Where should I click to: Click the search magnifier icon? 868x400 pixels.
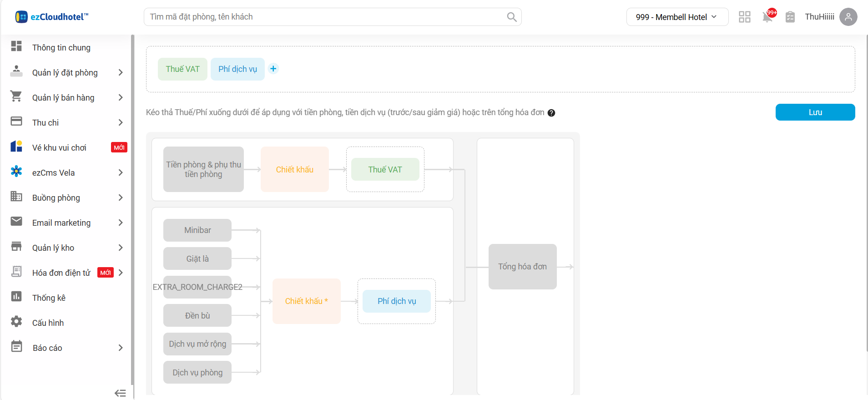(x=511, y=17)
